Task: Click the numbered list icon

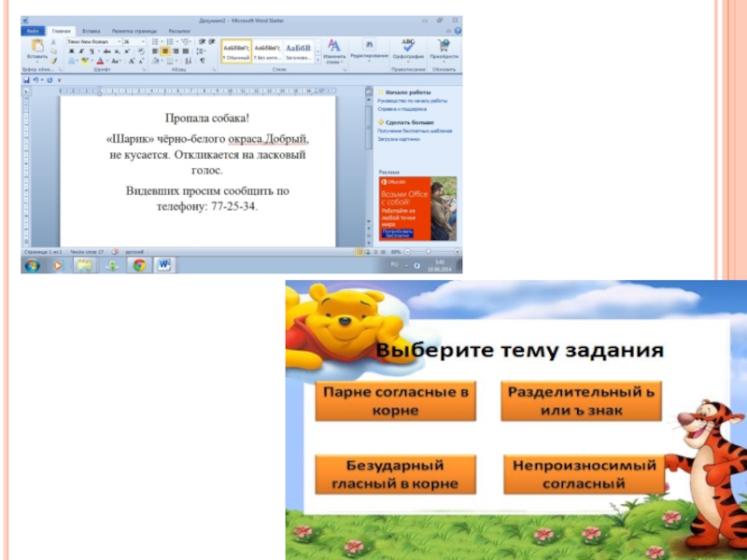Action: [171, 42]
